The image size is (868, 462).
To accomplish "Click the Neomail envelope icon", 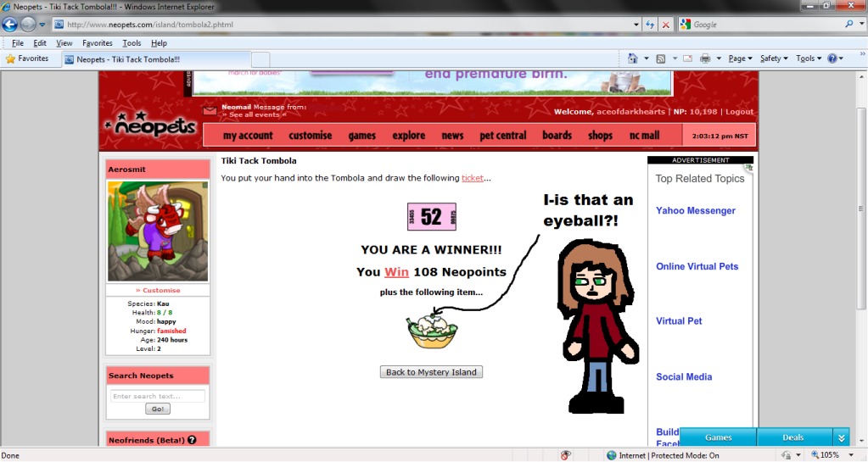I will pos(210,111).
